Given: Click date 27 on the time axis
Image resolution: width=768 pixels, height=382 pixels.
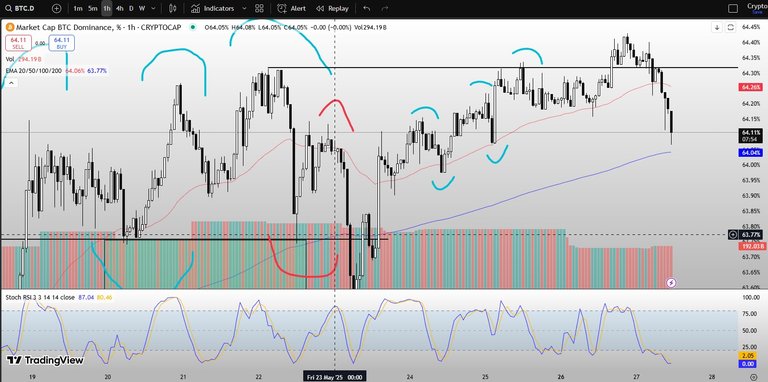Looking at the screenshot, I should 636,377.
